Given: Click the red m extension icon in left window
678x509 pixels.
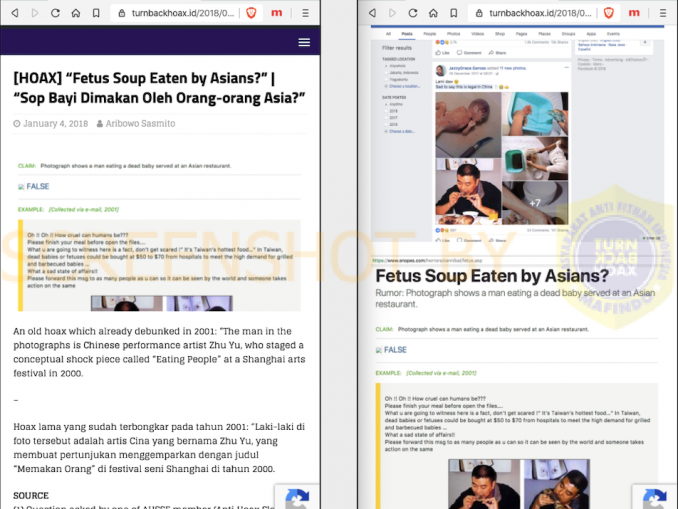Looking at the screenshot, I should pyautogui.click(x=276, y=13).
